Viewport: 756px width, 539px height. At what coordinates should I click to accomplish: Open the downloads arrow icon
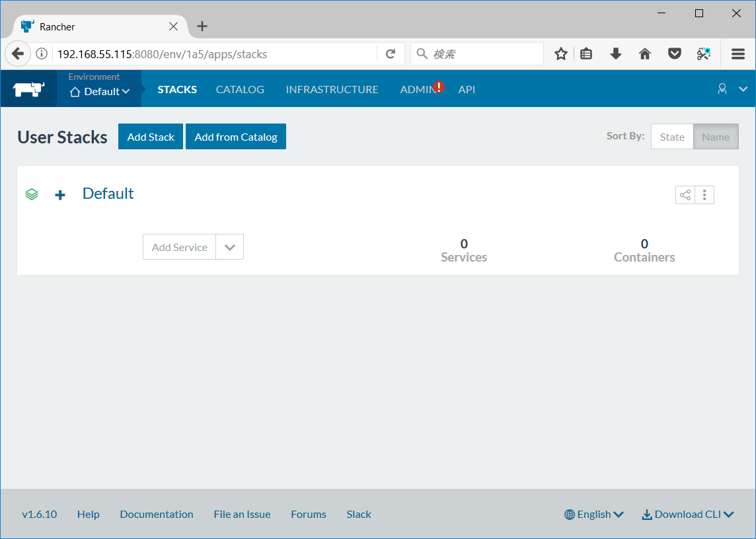coord(616,54)
